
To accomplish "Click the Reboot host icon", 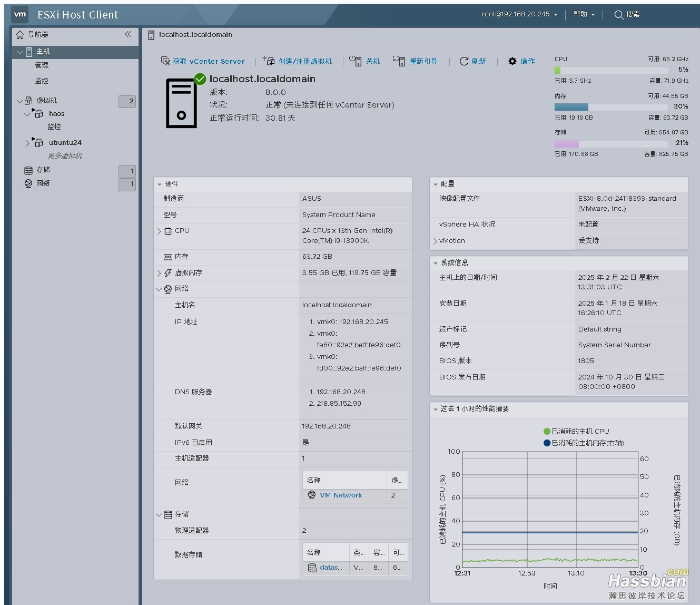I will click(399, 61).
